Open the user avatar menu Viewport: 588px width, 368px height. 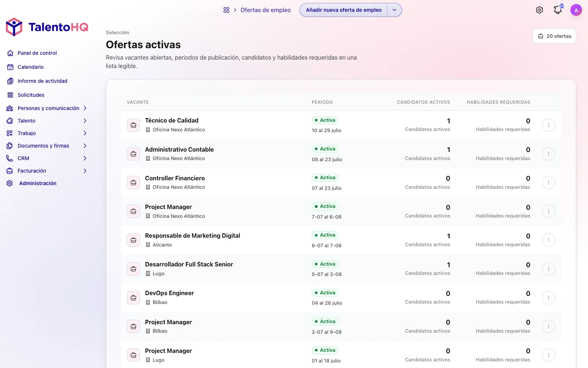point(576,10)
